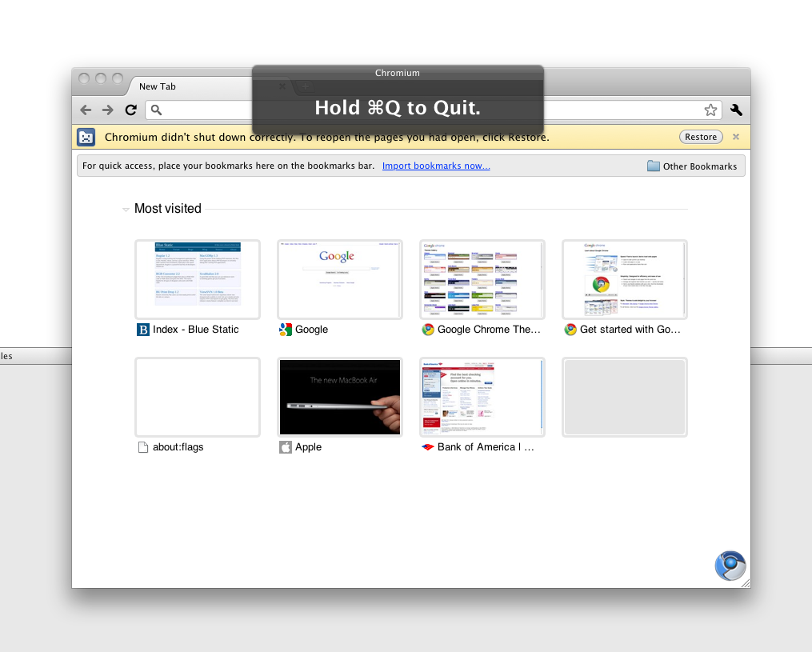Click the forward navigation arrow
This screenshot has width=812, height=652.
108,110
